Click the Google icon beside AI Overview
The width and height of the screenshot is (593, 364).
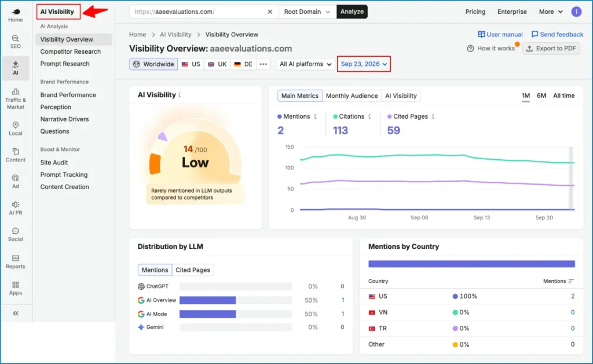point(141,300)
